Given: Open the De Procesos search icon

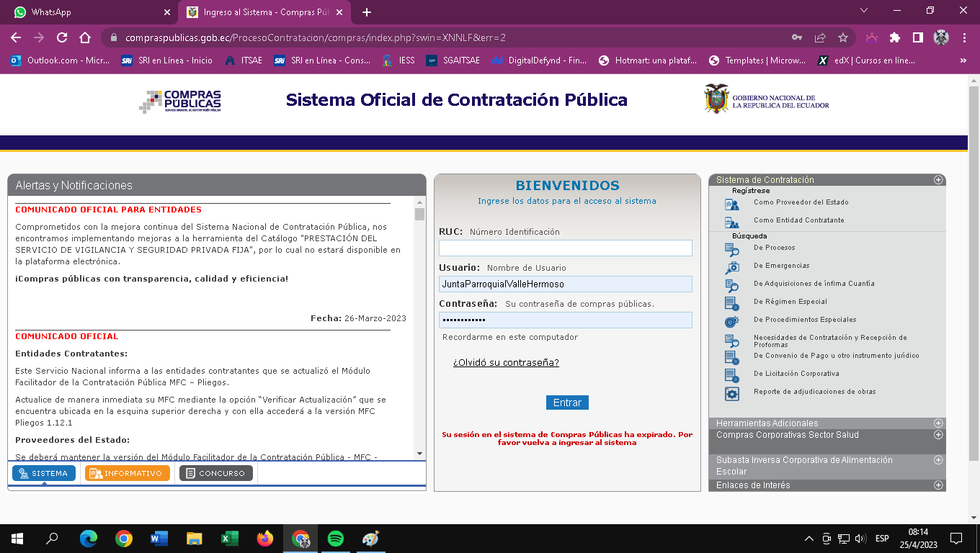Looking at the screenshot, I should pos(731,250).
